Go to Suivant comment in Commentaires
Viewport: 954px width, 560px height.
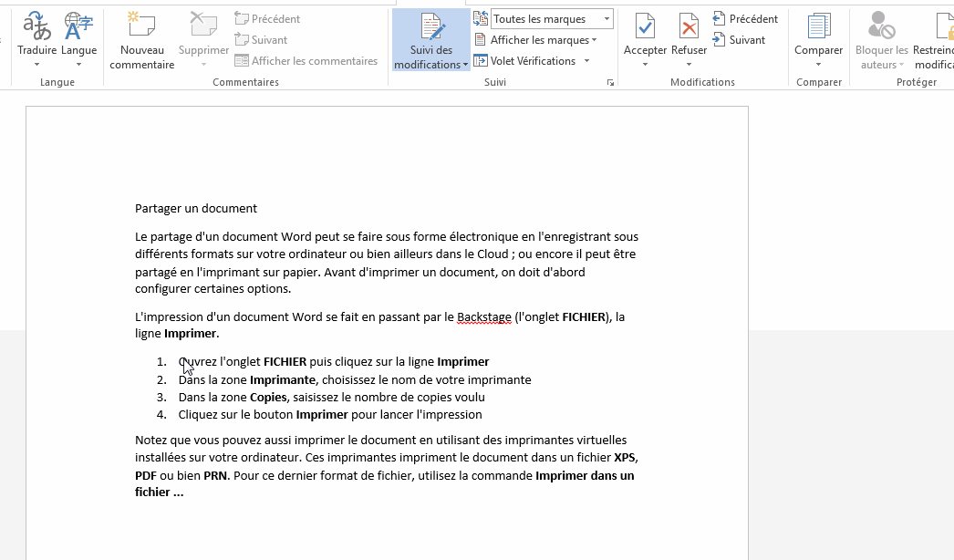(261, 39)
